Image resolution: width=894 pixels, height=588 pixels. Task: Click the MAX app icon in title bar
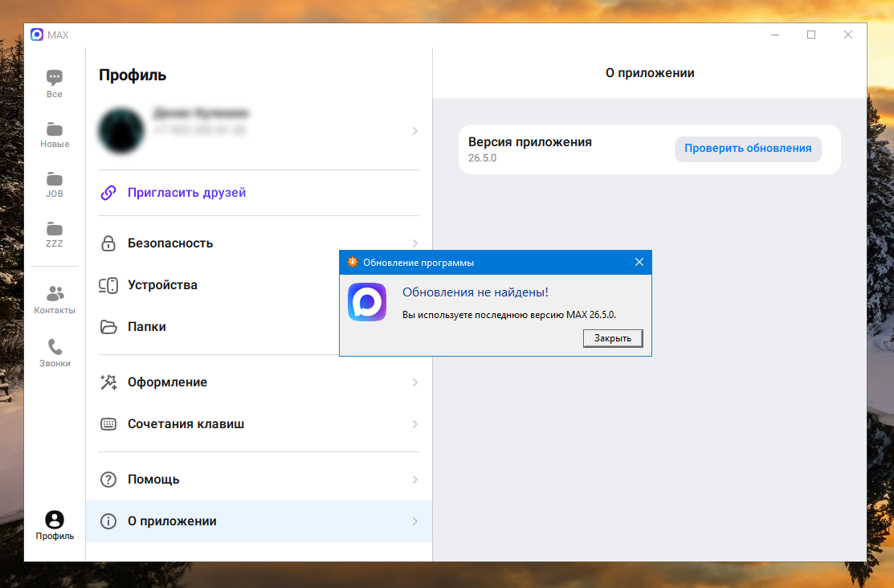coord(37,35)
